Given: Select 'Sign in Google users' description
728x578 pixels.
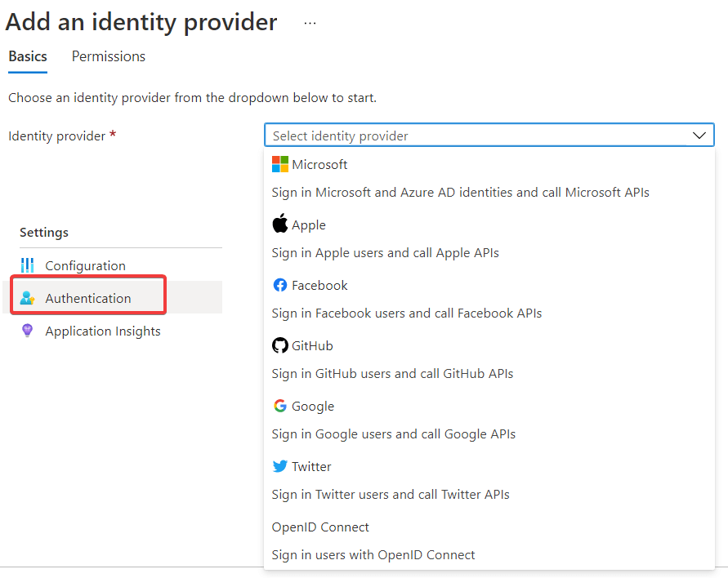Looking at the screenshot, I should pyautogui.click(x=393, y=433).
